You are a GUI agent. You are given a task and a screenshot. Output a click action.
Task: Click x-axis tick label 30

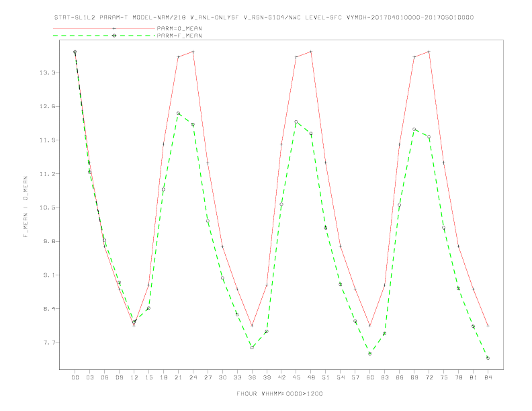click(x=222, y=377)
